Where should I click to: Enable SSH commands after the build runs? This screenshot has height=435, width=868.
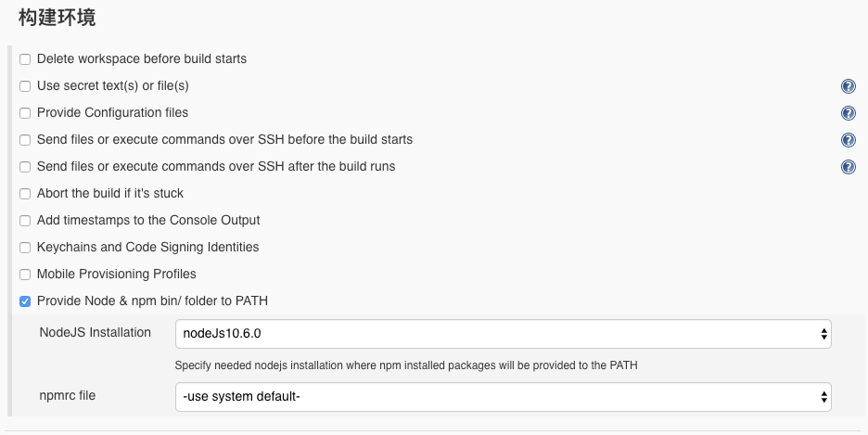(x=25, y=167)
